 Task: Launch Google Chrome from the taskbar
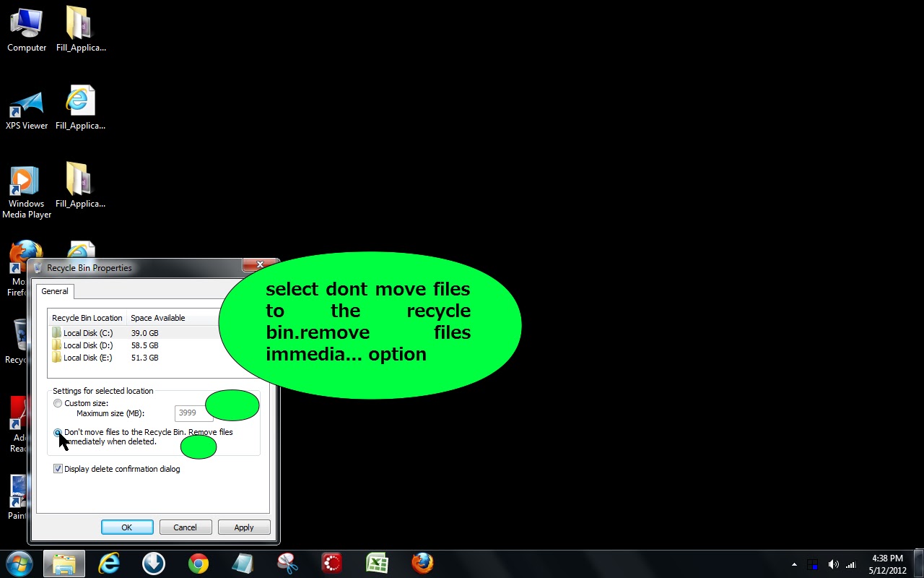pos(198,563)
